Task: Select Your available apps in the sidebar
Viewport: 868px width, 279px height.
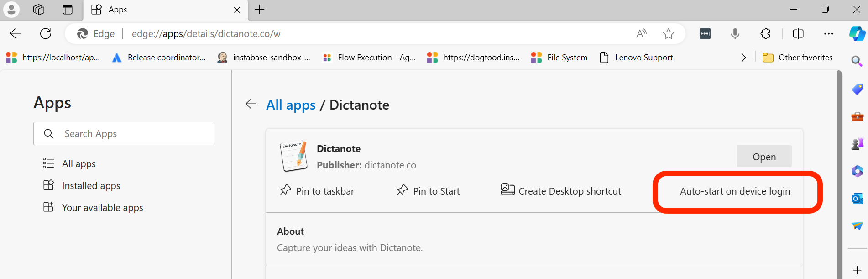Action: pos(93,207)
